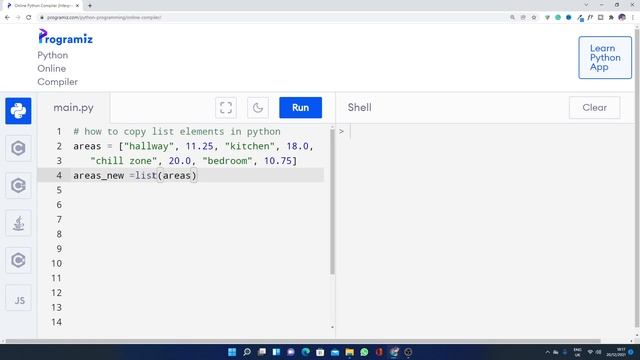Click the "kitchen" string on line 2
Viewport: 640px width, 360px height.
[x=250, y=146]
